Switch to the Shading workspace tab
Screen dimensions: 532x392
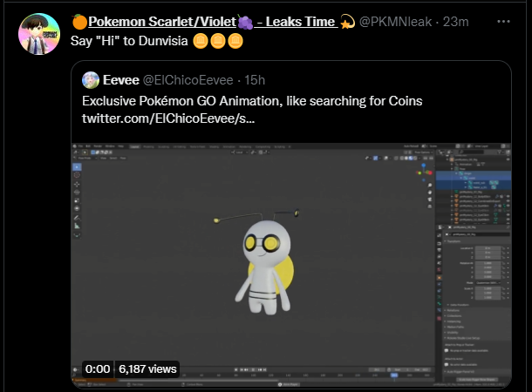pos(214,146)
